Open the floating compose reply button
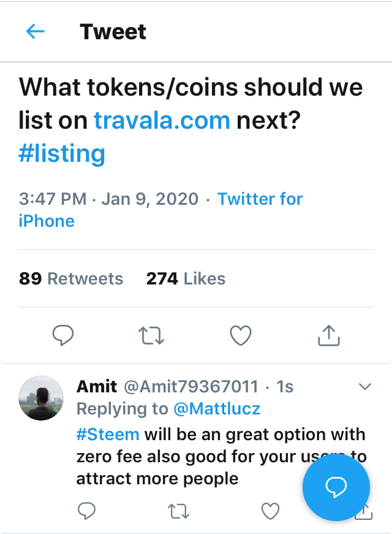This screenshot has height=534, width=392. (336, 487)
